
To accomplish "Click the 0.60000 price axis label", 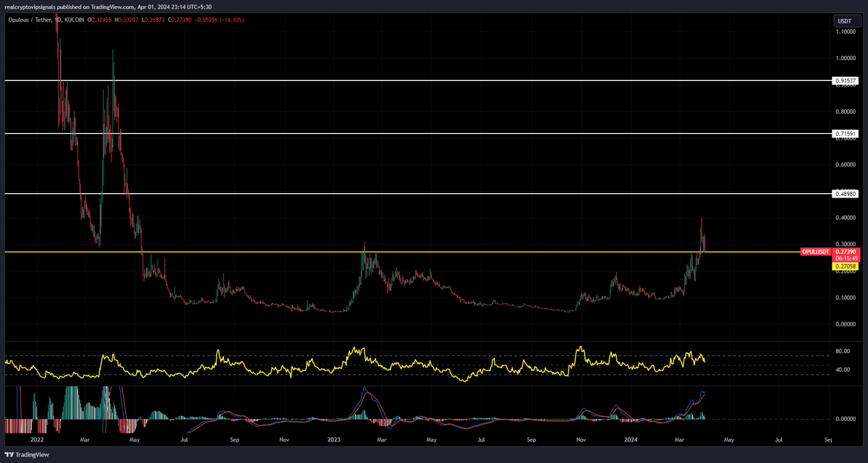I will 846,164.
